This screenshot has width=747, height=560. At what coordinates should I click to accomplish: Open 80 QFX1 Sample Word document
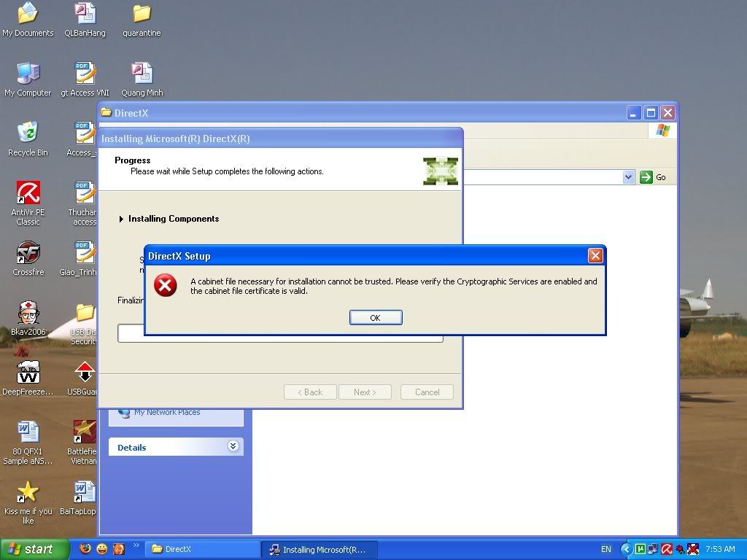click(28, 443)
